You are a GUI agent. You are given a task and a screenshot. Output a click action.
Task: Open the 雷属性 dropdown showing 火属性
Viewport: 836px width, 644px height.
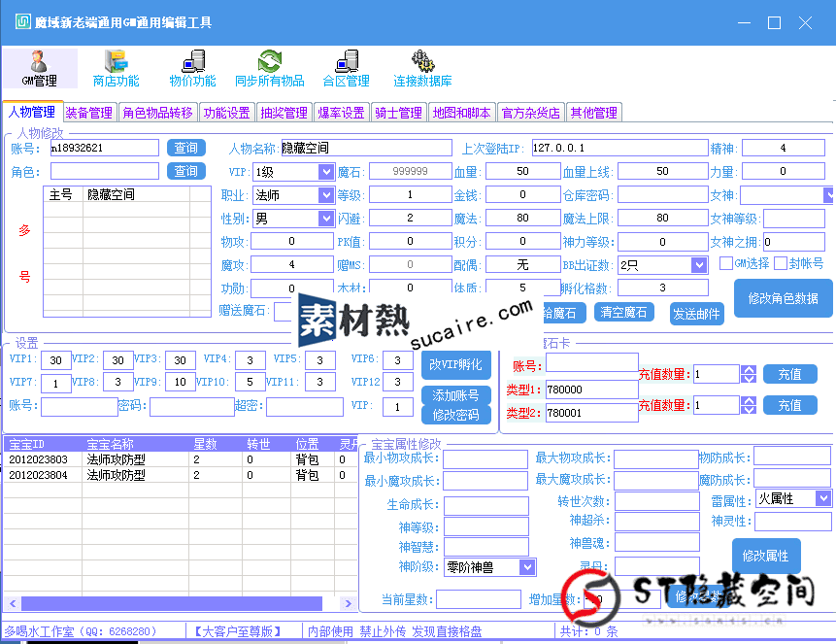point(823,499)
